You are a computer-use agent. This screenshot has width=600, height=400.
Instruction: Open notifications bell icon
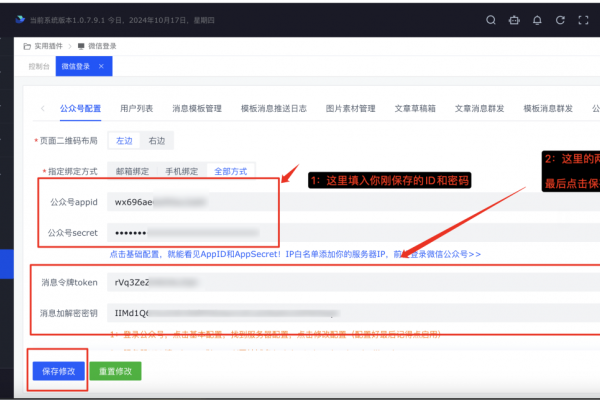(x=537, y=20)
